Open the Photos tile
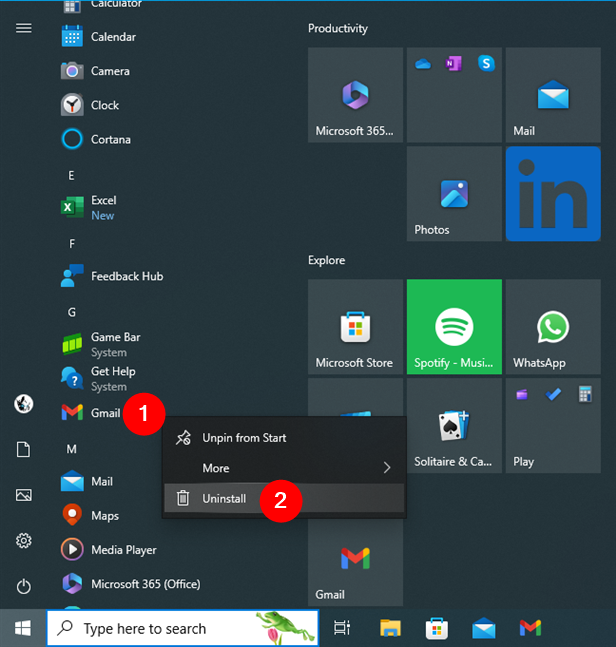This screenshot has height=647, width=616. pos(454,194)
